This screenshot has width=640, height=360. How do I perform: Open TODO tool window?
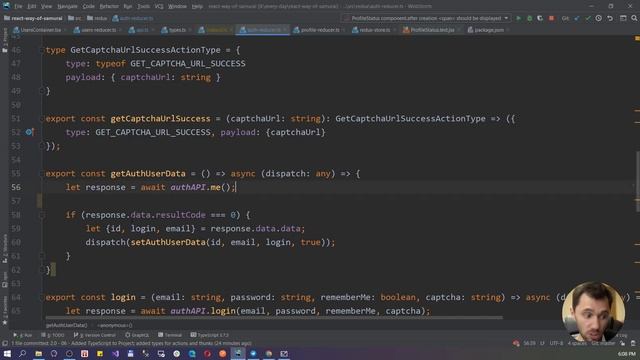[53, 335]
